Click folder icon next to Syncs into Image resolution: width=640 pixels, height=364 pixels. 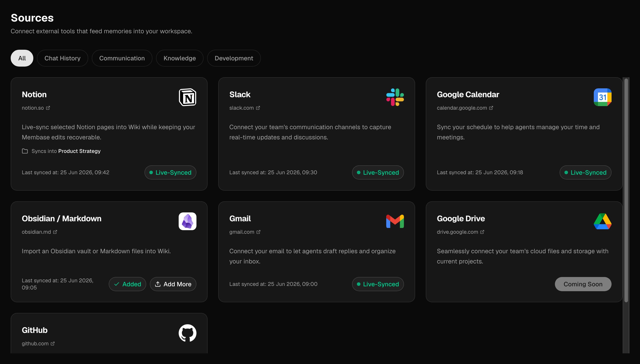(x=25, y=151)
